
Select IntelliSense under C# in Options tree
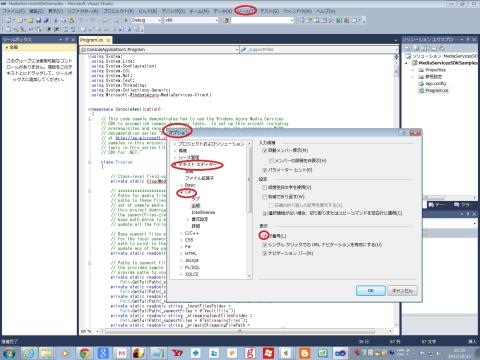[x=203, y=212]
